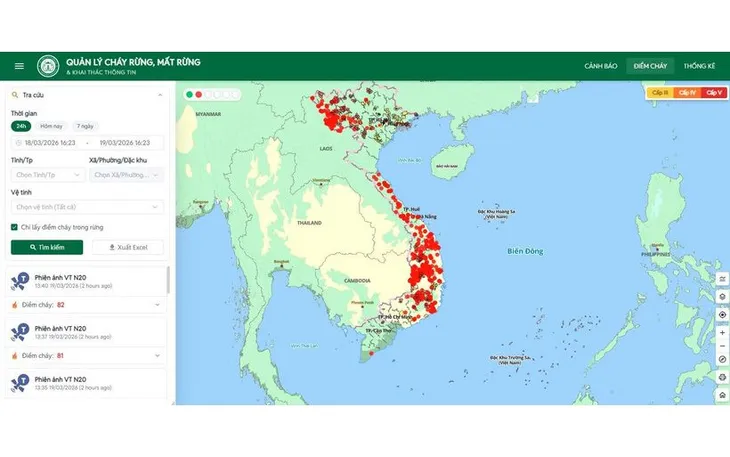Click the satellite icon of first VT N20 session
Image resolution: width=730 pixels, height=457 pixels.
(18, 280)
